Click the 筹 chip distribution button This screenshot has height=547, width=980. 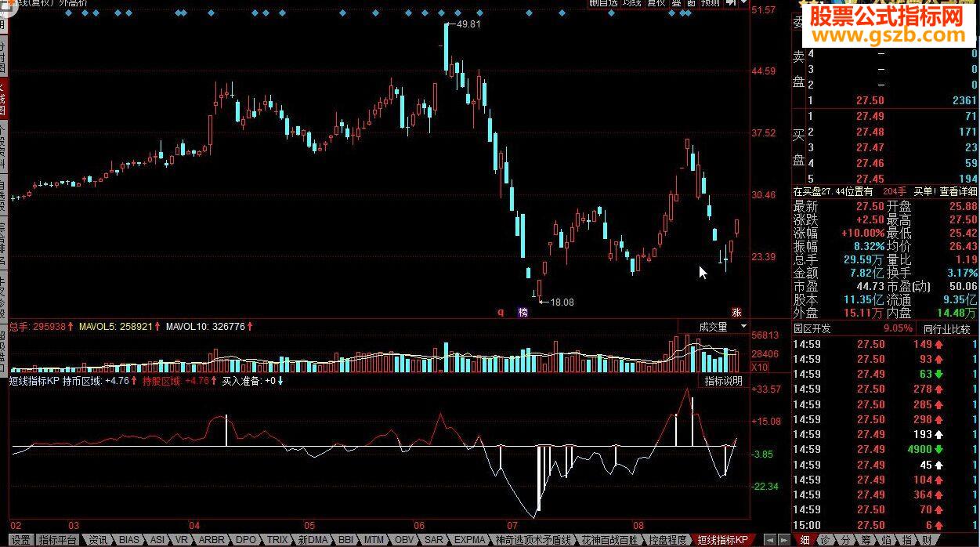point(866,540)
